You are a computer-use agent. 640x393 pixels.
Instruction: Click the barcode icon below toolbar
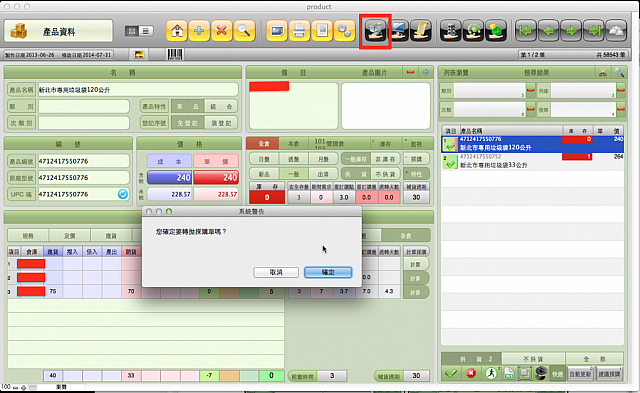point(175,54)
